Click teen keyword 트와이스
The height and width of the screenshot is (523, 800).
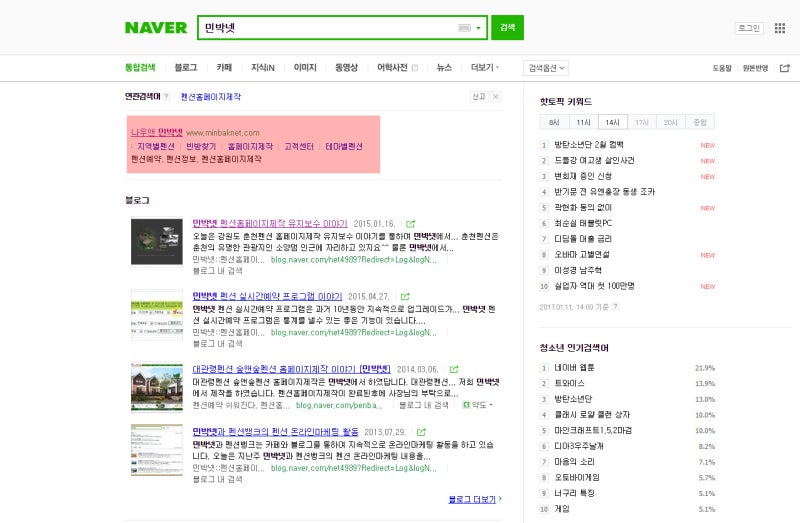tap(569, 383)
